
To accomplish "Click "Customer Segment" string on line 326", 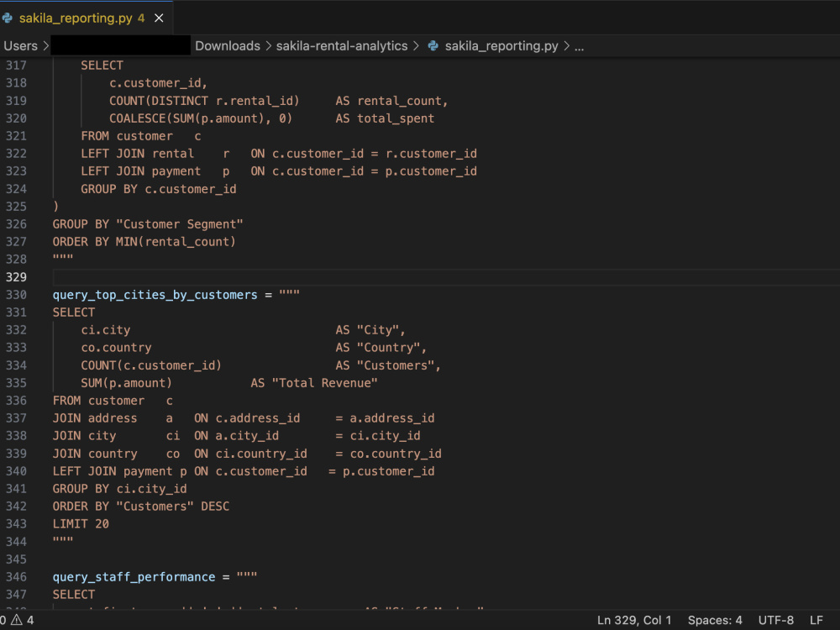I will pyautogui.click(x=180, y=224).
